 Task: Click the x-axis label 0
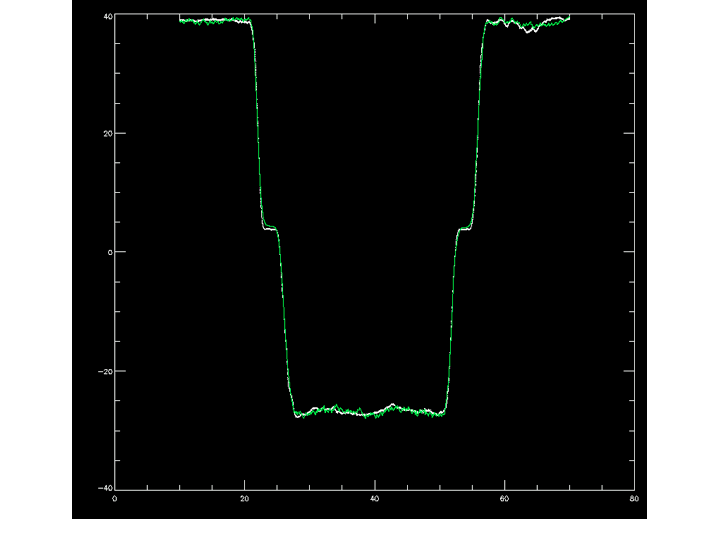[x=115, y=499]
